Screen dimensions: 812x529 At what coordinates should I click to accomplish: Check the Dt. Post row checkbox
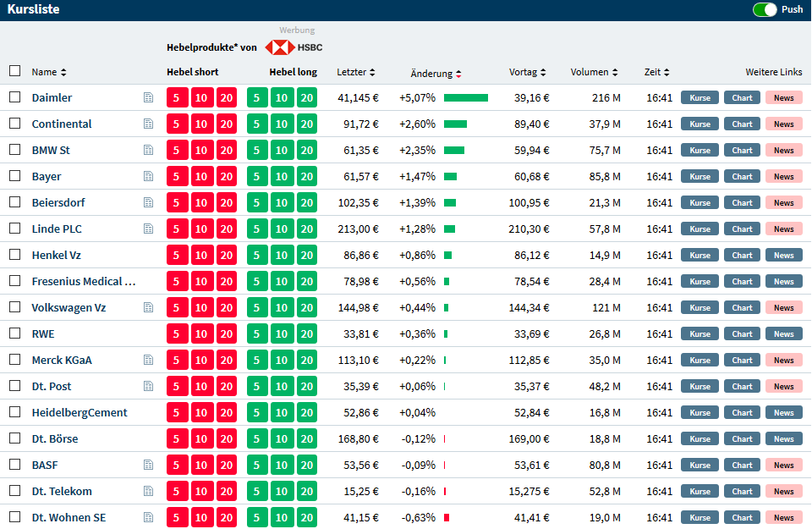pos(15,385)
